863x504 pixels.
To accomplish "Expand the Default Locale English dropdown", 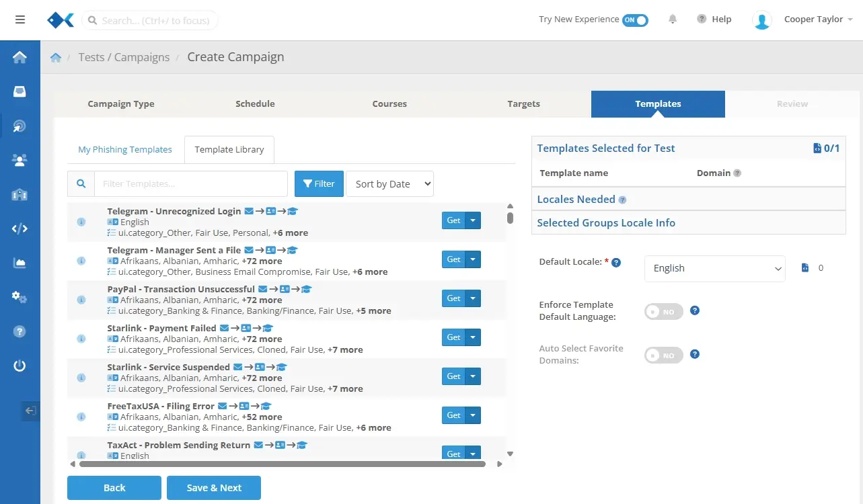I will click(714, 268).
